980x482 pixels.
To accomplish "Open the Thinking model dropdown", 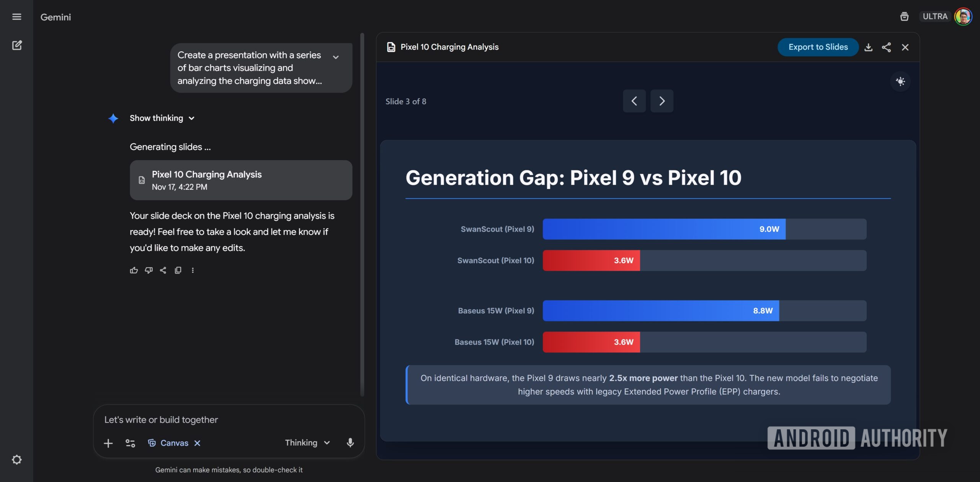I will 307,443.
